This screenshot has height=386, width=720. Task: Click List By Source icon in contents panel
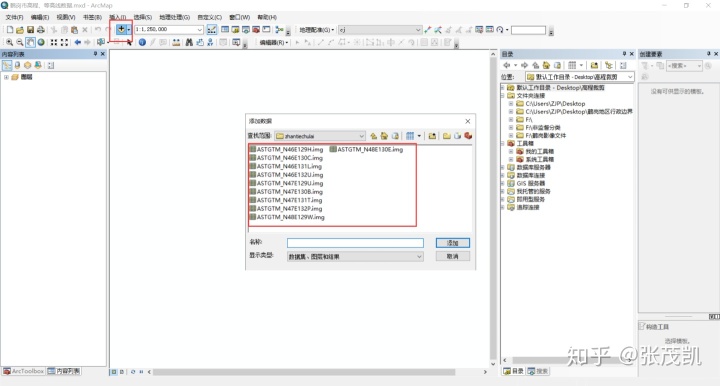click(17, 65)
